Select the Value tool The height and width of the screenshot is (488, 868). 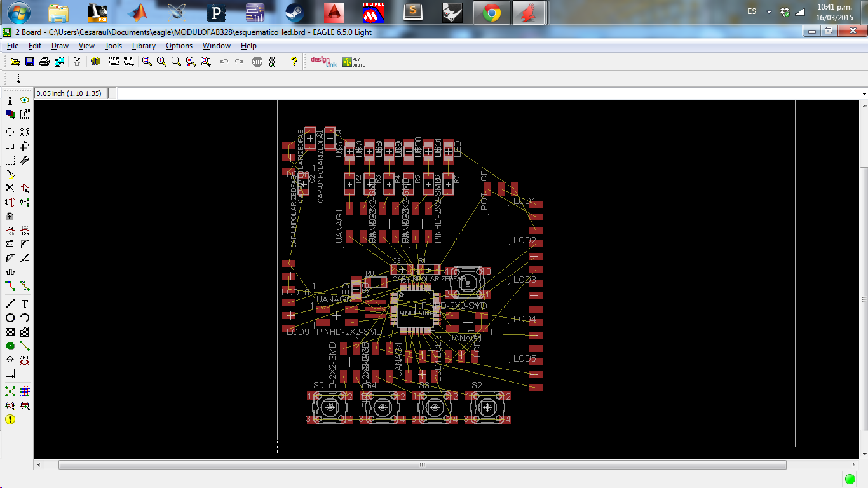pos(25,230)
